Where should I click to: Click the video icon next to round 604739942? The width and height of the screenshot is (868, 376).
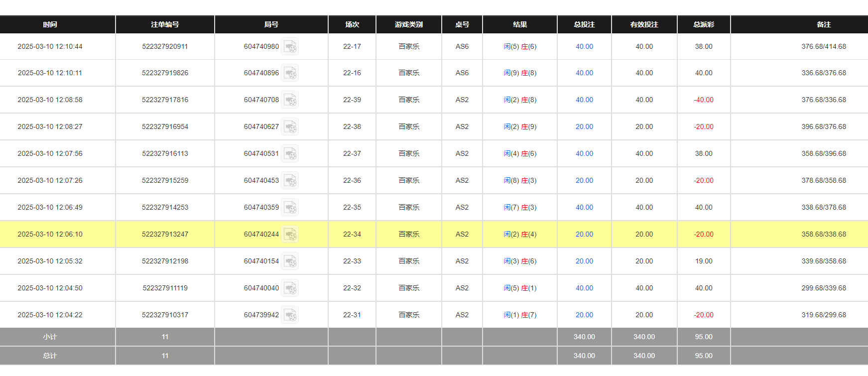tap(290, 315)
